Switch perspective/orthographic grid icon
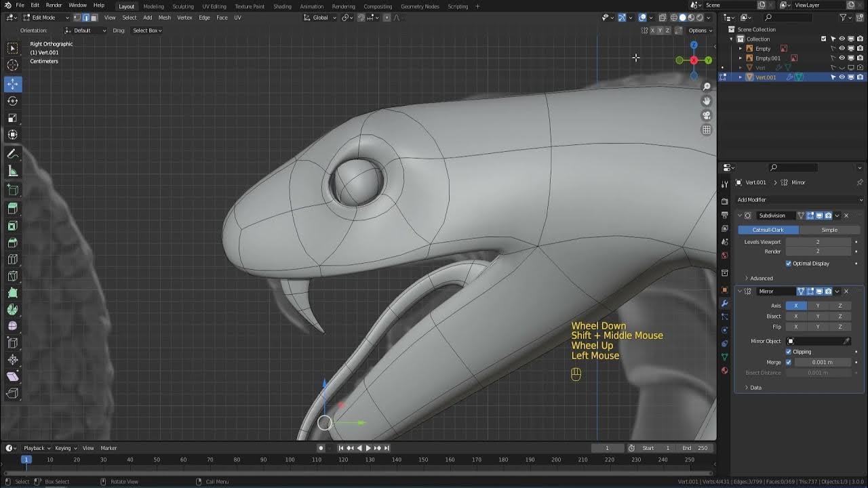Image resolution: width=868 pixels, height=488 pixels. coord(707,129)
